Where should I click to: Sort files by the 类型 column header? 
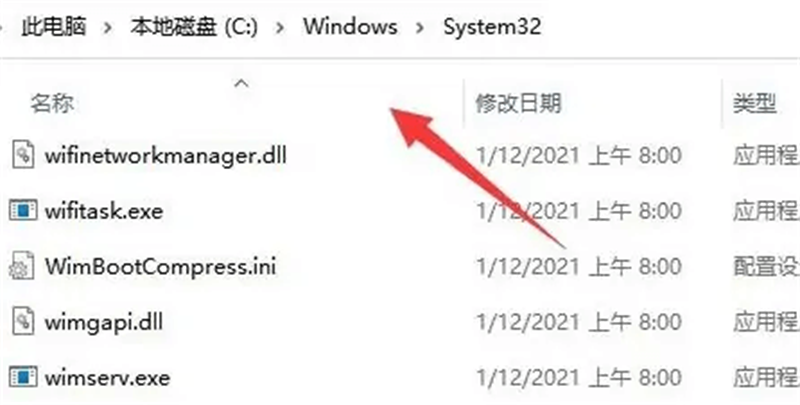(755, 104)
